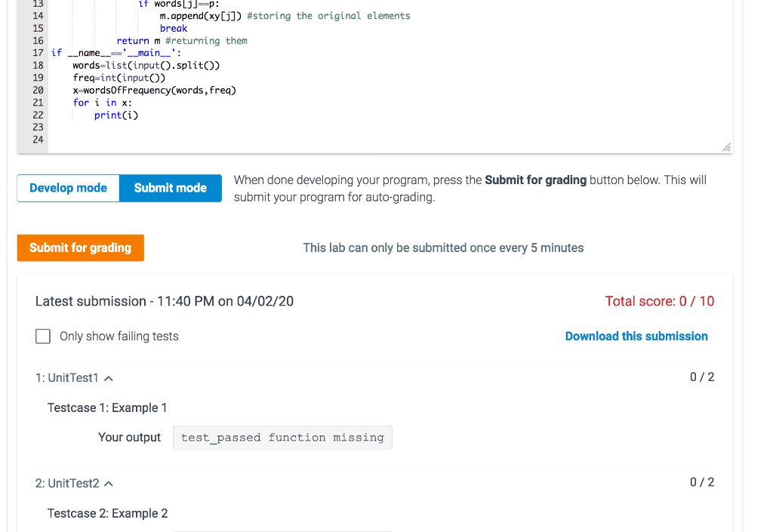The width and height of the screenshot is (773, 532).
Task: Click code line 'freq=int(input())'
Action: click(x=119, y=78)
